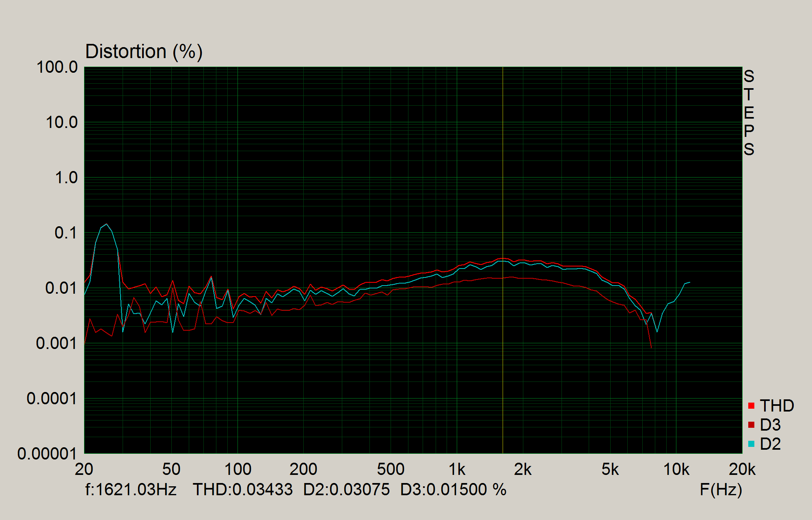Click the D2 legend label
The image size is (812, 520).
pos(770,444)
